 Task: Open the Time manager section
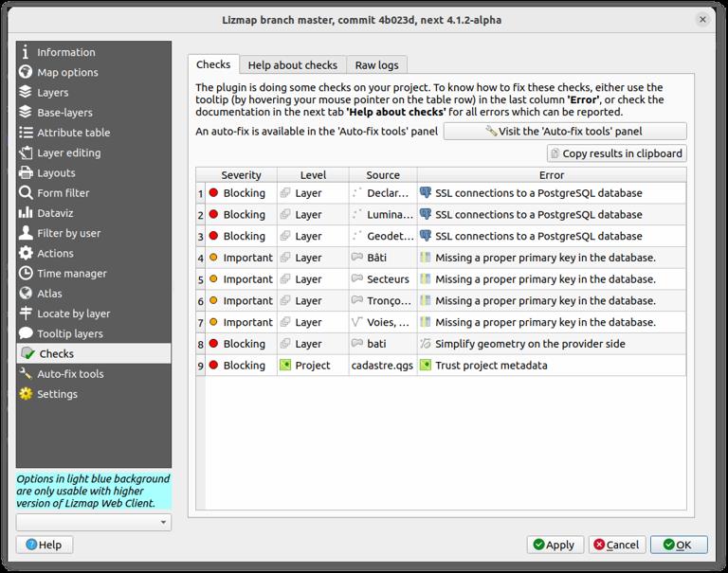point(71,274)
